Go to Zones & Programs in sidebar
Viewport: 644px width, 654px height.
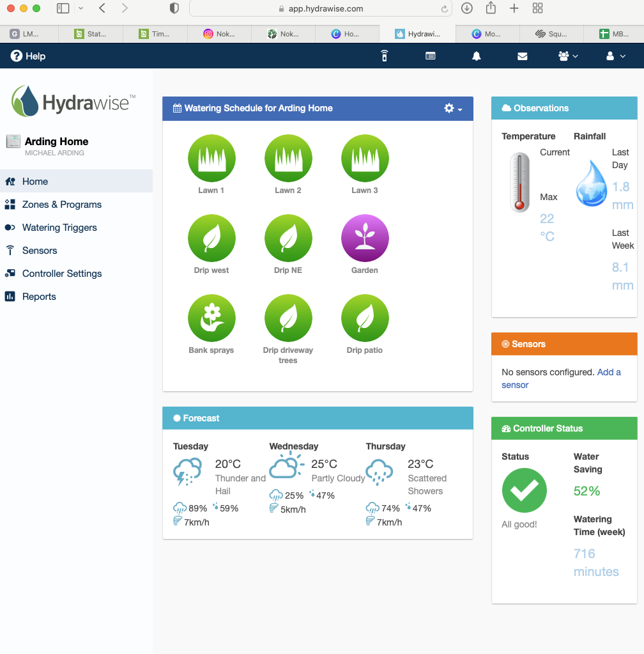click(61, 205)
